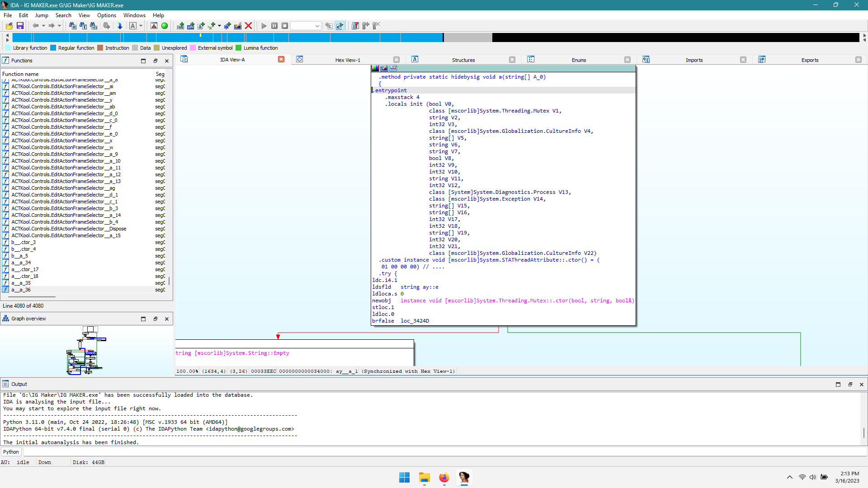The image size is (868, 488).
Task: Click the green 'S' plus structure icon
Action: 212,26
